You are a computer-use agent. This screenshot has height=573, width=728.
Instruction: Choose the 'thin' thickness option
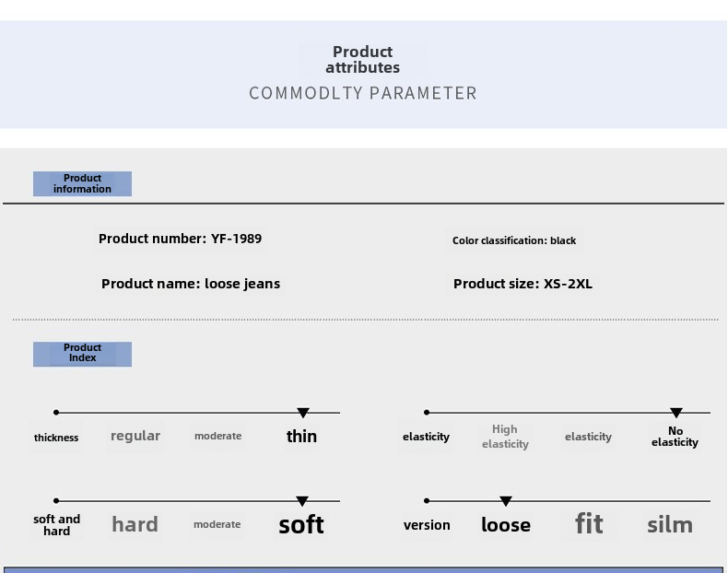click(x=301, y=437)
